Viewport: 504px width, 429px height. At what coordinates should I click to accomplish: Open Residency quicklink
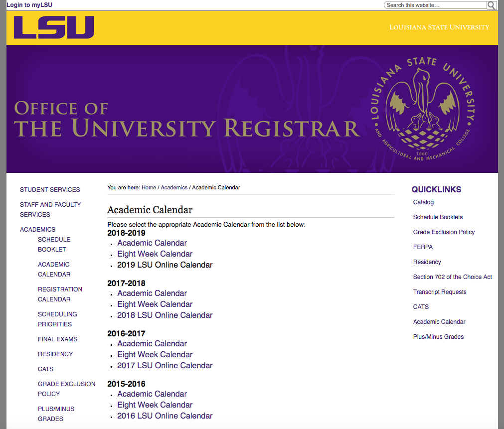[427, 262]
